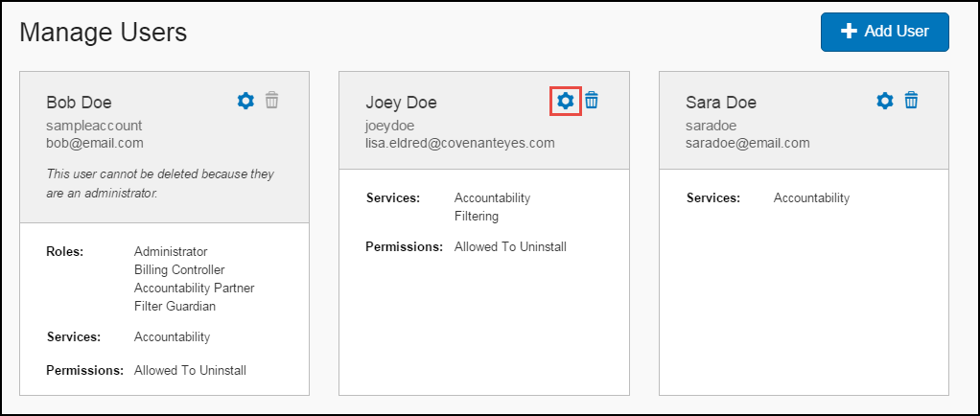Click the bob@email.com address
The height and width of the screenshot is (416, 980).
[x=95, y=143]
